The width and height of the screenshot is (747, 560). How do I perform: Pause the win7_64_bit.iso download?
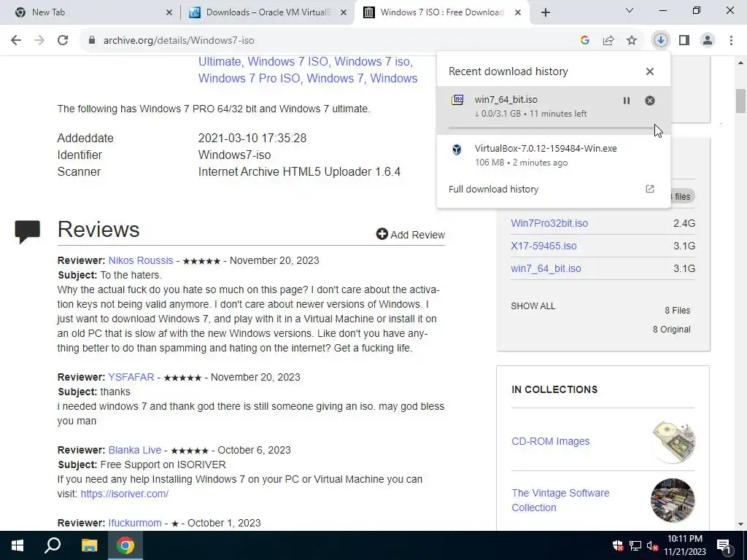coord(627,101)
